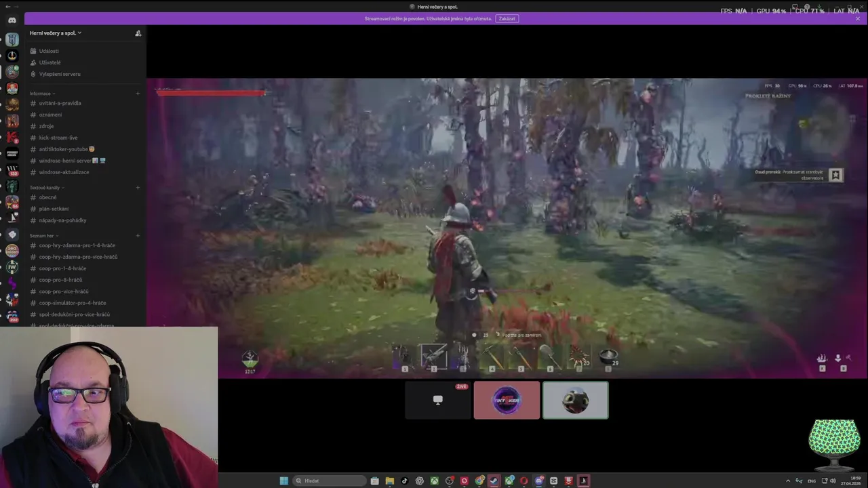868x488 pixels.
Task: Open TikTok from the taskbar
Action: (x=405, y=481)
